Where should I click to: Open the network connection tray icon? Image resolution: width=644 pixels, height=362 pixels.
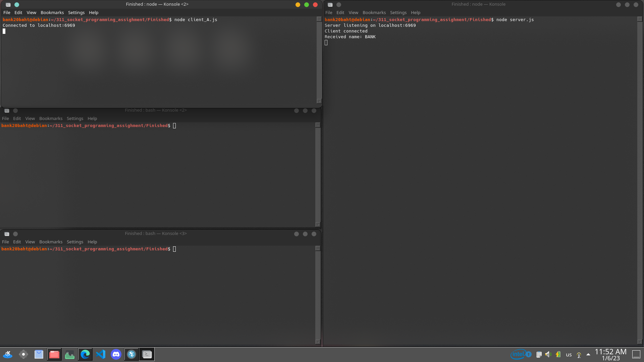pyautogui.click(x=579, y=355)
